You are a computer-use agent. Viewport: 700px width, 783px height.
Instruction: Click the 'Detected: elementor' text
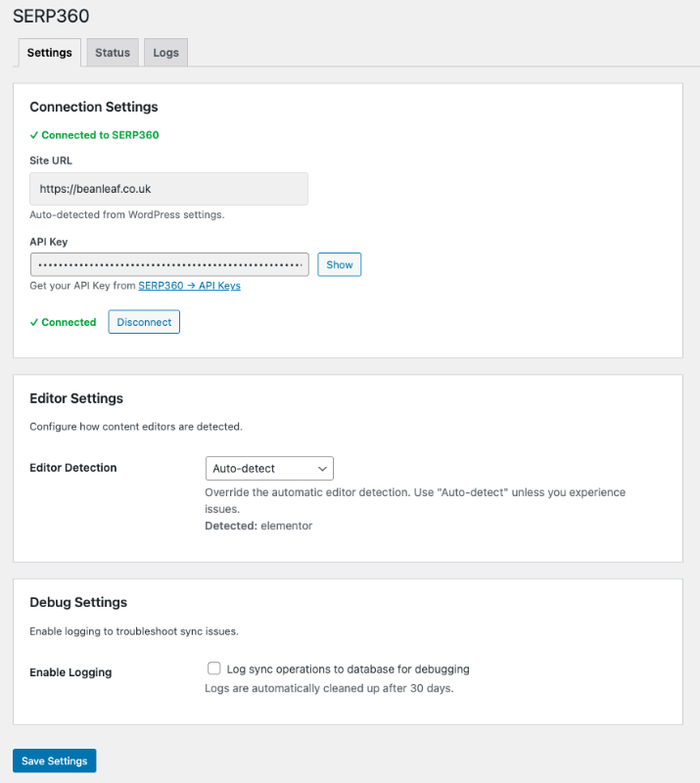click(258, 526)
